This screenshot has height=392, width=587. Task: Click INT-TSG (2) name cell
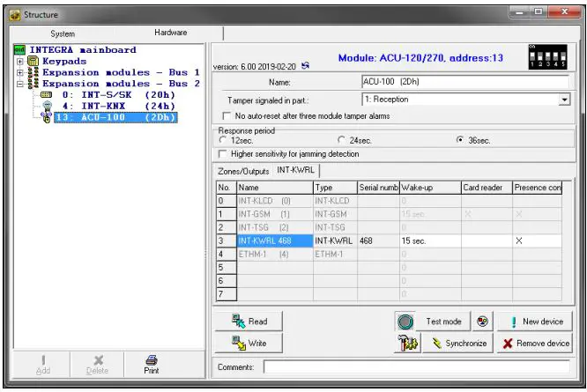click(275, 227)
